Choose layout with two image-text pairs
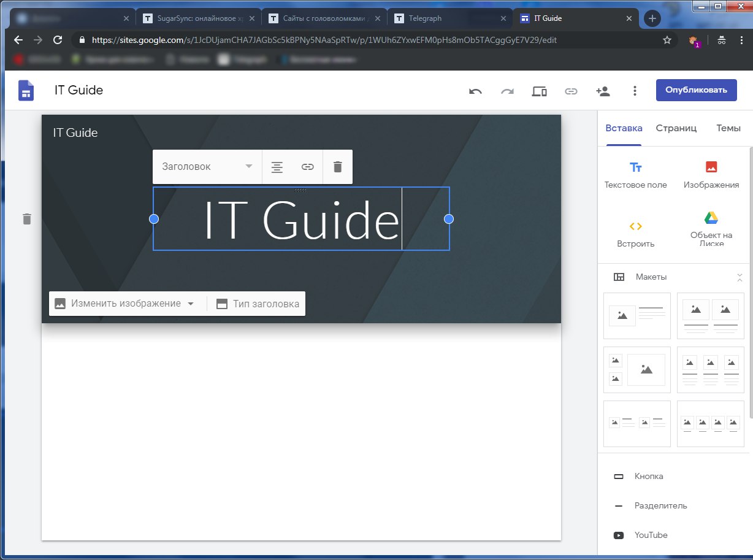The image size is (753, 560). pyautogui.click(x=637, y=424)
